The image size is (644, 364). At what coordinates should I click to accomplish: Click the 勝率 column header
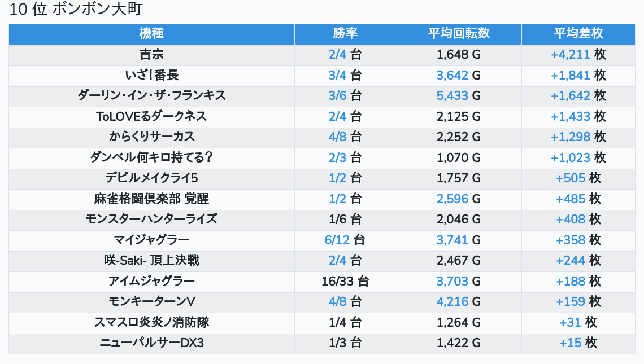(345, 34)
